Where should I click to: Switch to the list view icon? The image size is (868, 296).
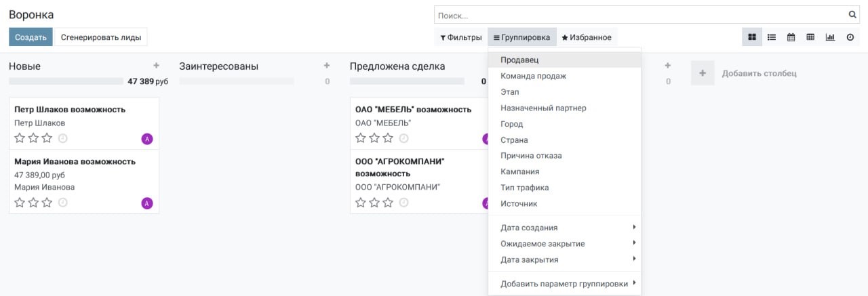[771, 37]
